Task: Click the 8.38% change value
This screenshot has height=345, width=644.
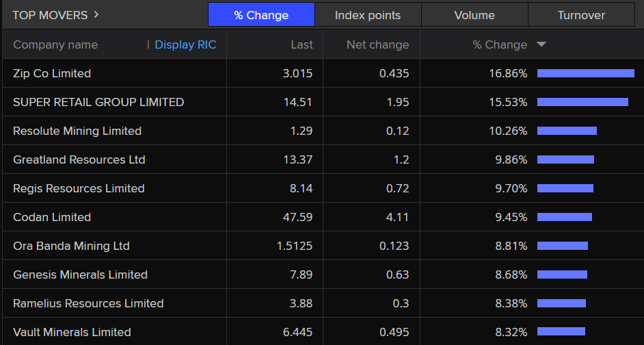Action: tap(511, 303)
